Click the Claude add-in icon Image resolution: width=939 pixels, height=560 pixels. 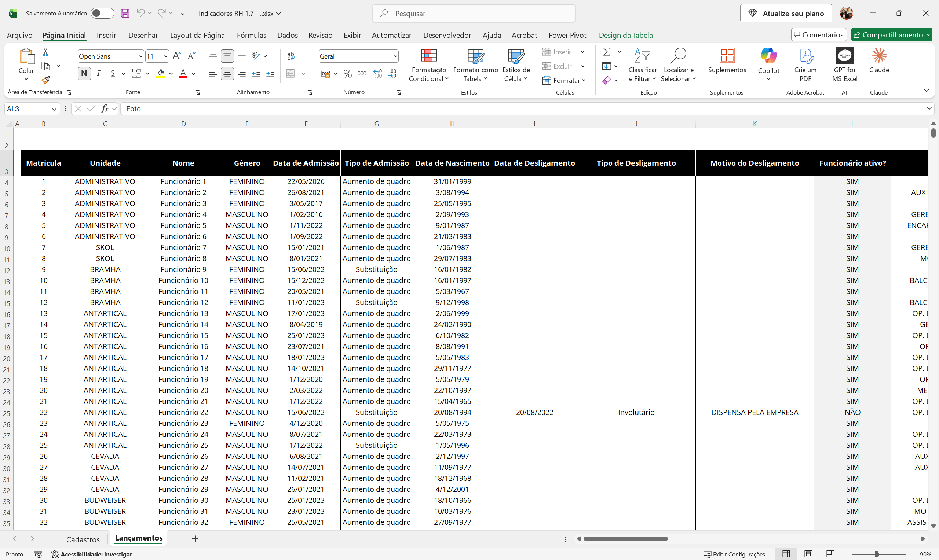coord(879,56)
